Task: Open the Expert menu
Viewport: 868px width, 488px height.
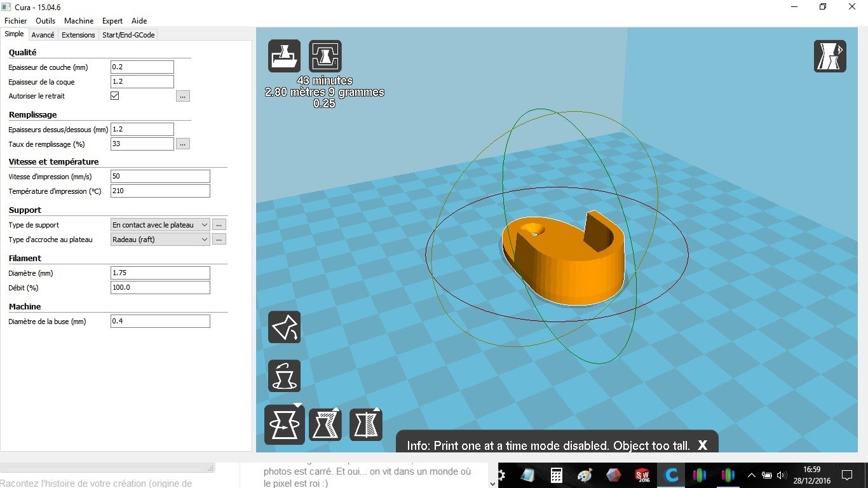Action: (x=112, y=21)
